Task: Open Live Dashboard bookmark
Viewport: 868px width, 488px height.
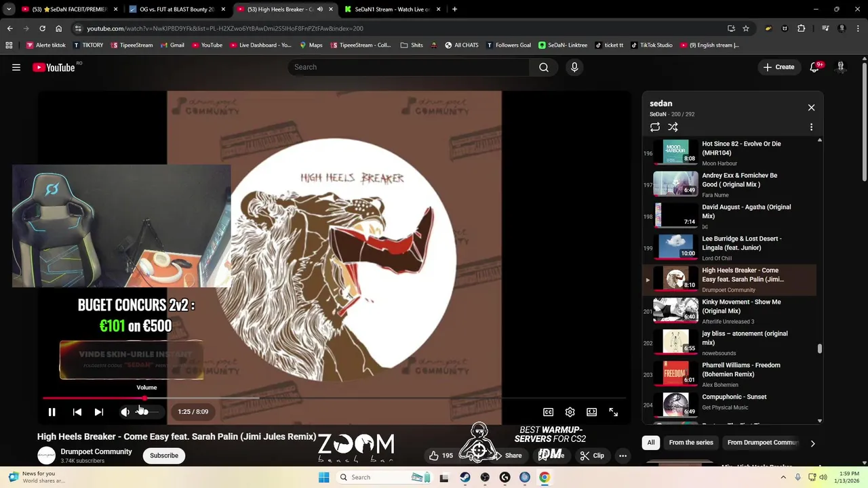Action: tap(260, 45)
